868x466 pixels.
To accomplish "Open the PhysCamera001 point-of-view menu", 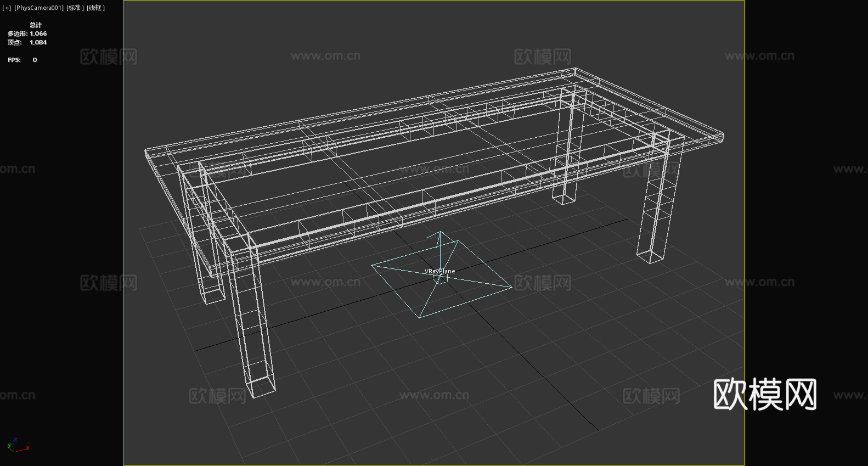I will (39, 8).
